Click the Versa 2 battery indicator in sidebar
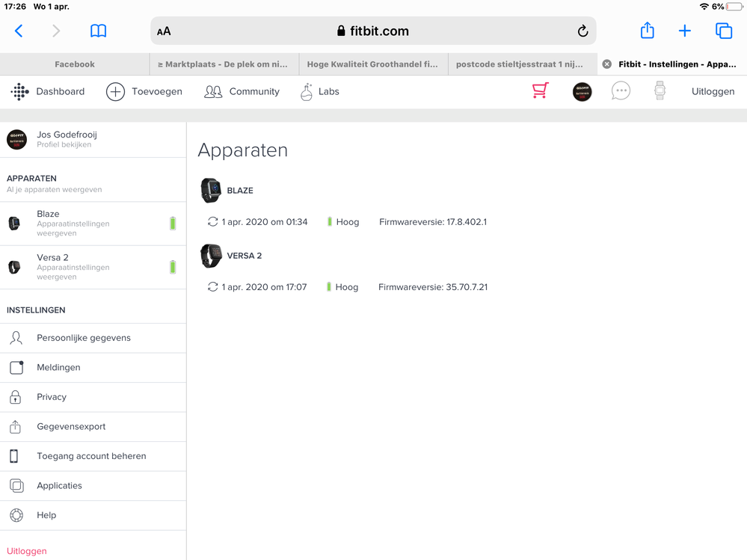Screen dimensions: 747x560 pyautogui.click(x=173, y=267)
